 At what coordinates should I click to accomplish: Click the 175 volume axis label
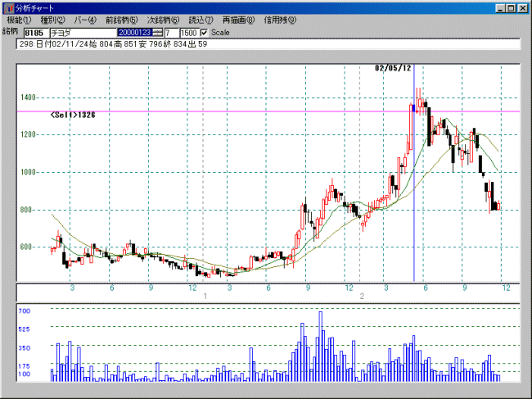pyautogui.click(x=25, y=366)
